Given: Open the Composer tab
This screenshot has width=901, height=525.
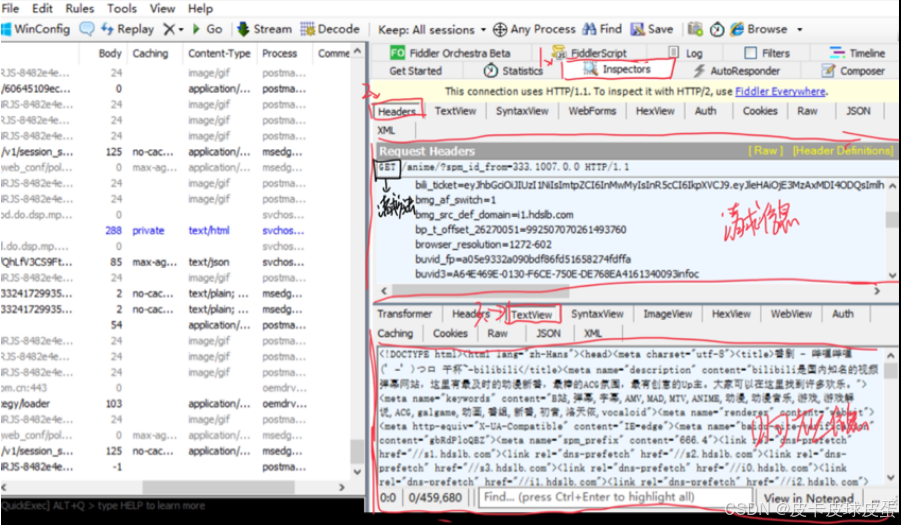Looking at the screenshot, I should [853, 71].
